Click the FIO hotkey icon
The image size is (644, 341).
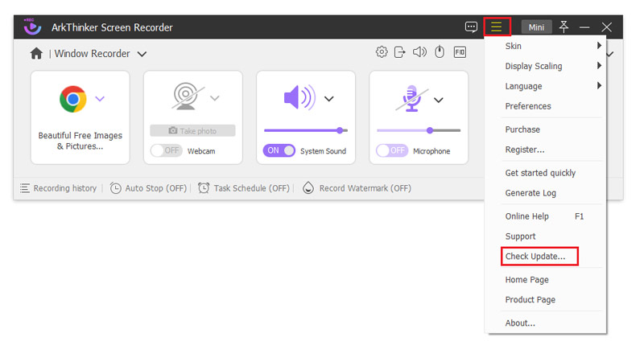(x=460, y=52)
